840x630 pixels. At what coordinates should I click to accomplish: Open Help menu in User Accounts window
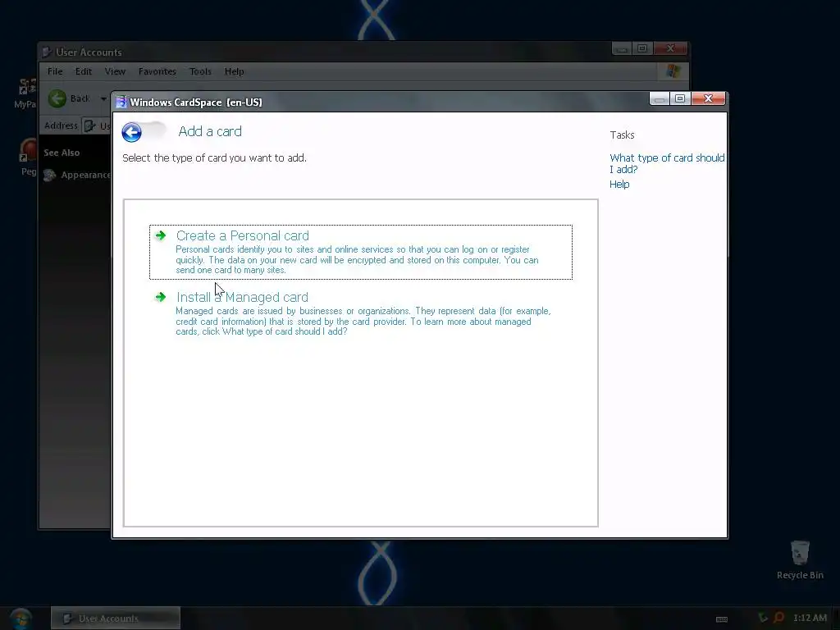[234, 71]
